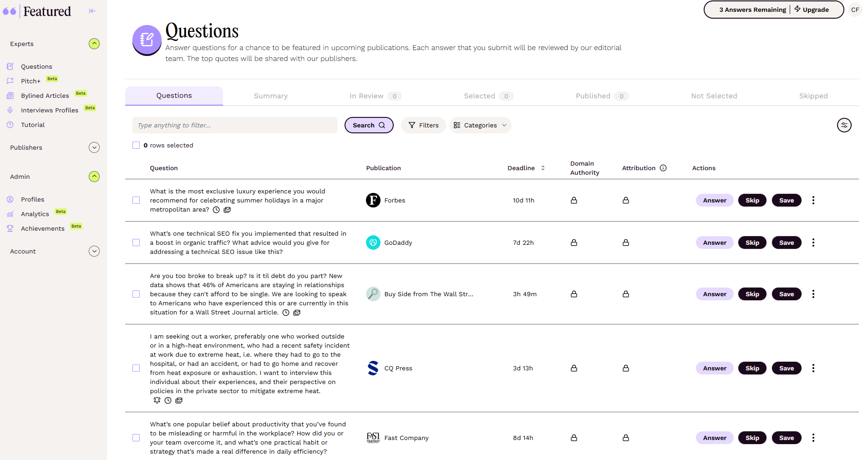Open more options for GoDaddy question

(813, 243)
